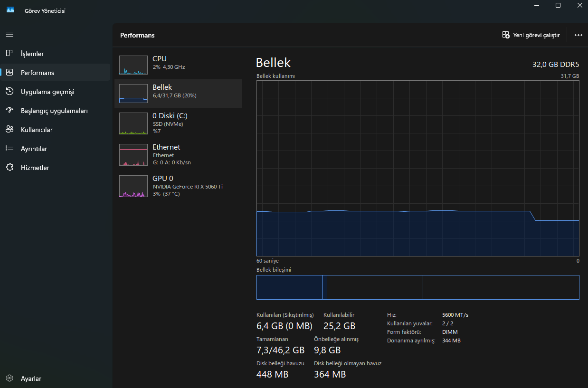
Task: Select the Ethernet performance item
Action: click(178, 155)
